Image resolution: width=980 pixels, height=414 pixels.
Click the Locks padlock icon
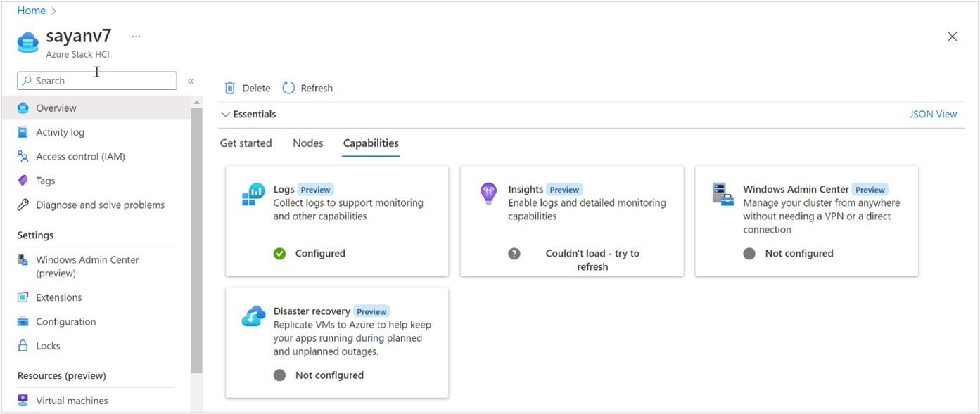(x=23, y=346)
